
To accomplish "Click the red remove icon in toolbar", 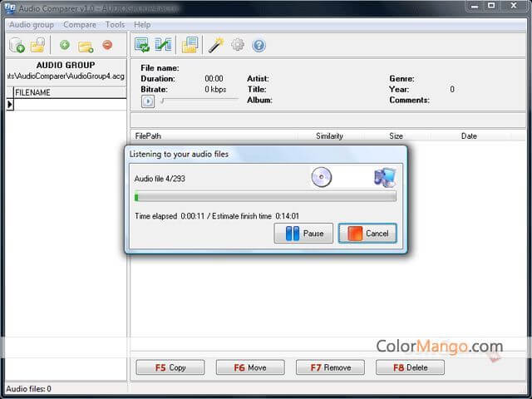I will coord(107,45).
